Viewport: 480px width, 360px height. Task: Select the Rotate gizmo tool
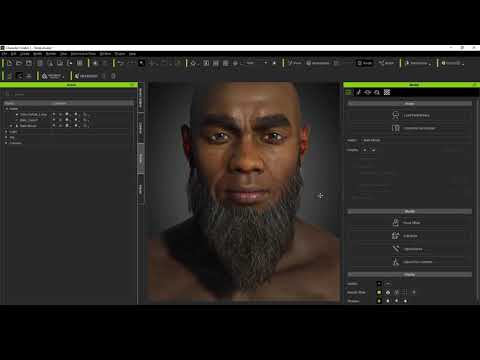(165, 63)
